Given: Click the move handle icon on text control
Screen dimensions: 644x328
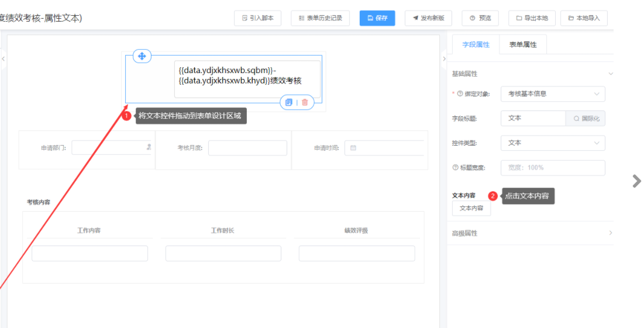Looking at the screenshot, I should tap(142, 56).
